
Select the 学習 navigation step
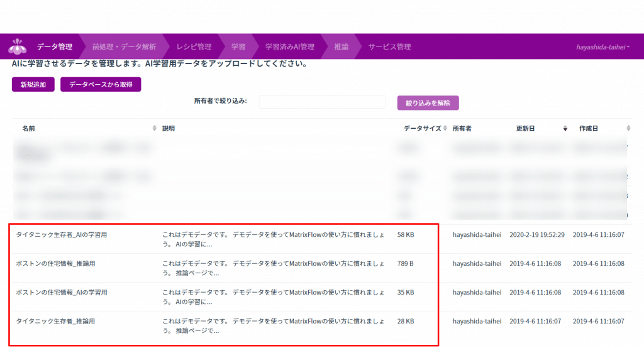(x=238, y=47)
